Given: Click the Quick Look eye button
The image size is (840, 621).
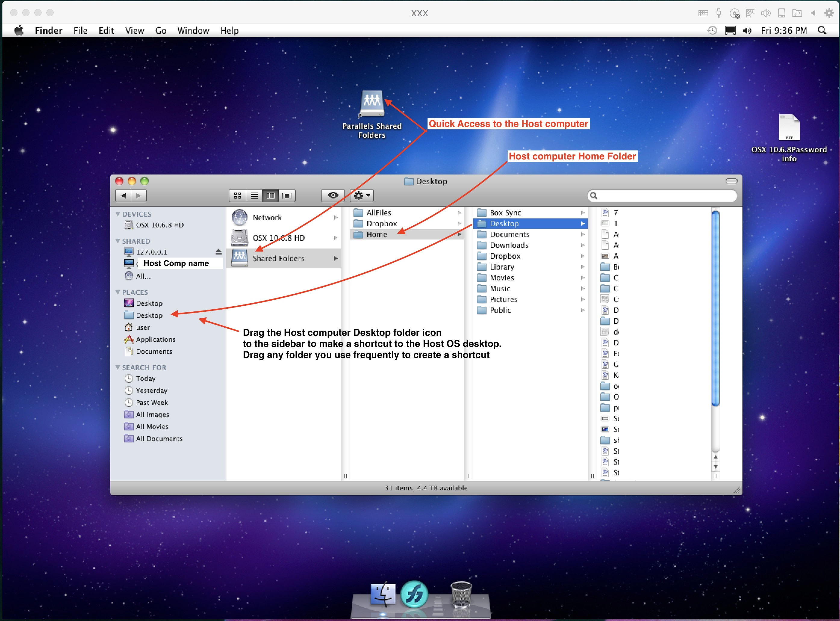Looking at the screenshot, I should click(x=333, y=196).
